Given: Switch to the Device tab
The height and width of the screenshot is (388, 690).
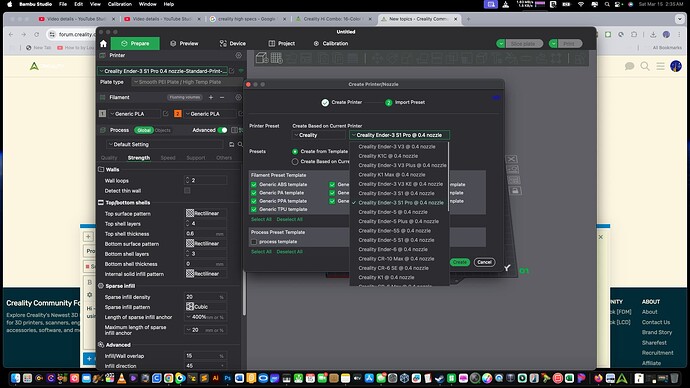Looking at the screenshot, I should tap(233, 44).
